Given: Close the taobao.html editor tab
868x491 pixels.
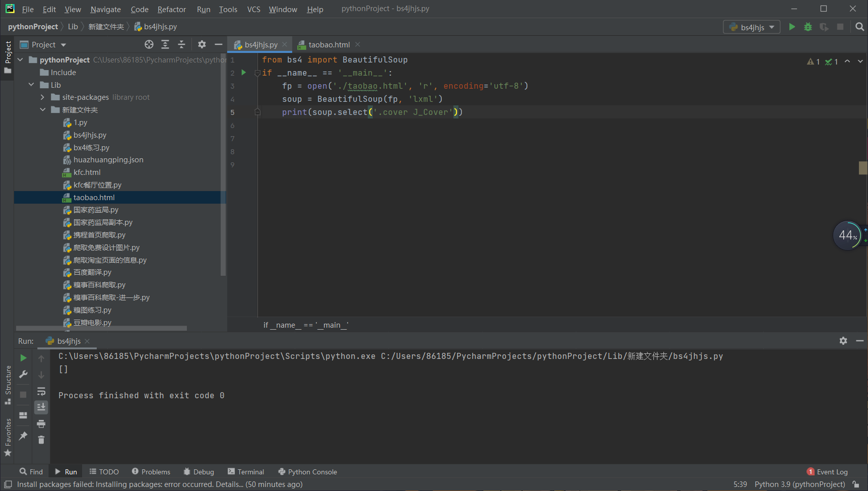Looking at the screenshot, I should [x=358, y=44].
